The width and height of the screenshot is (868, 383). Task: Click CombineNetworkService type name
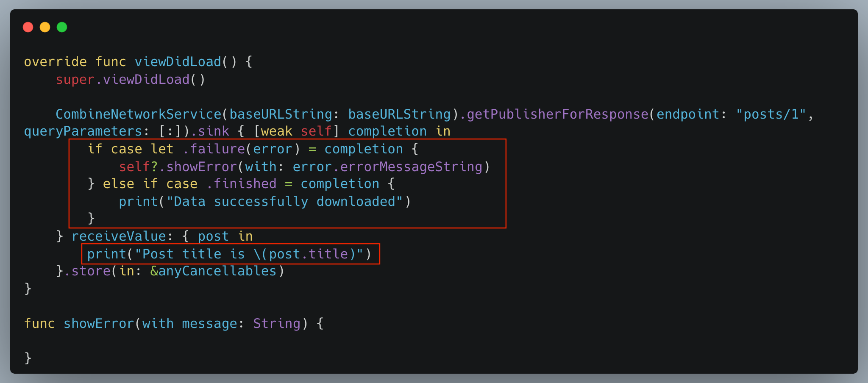tap(139, 114)
